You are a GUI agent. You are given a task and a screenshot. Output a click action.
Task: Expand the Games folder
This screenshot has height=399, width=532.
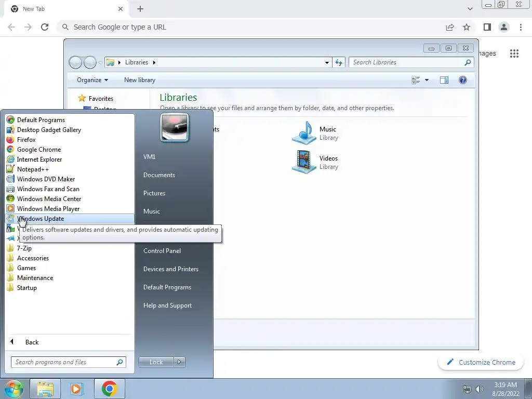tap(26, 268)
